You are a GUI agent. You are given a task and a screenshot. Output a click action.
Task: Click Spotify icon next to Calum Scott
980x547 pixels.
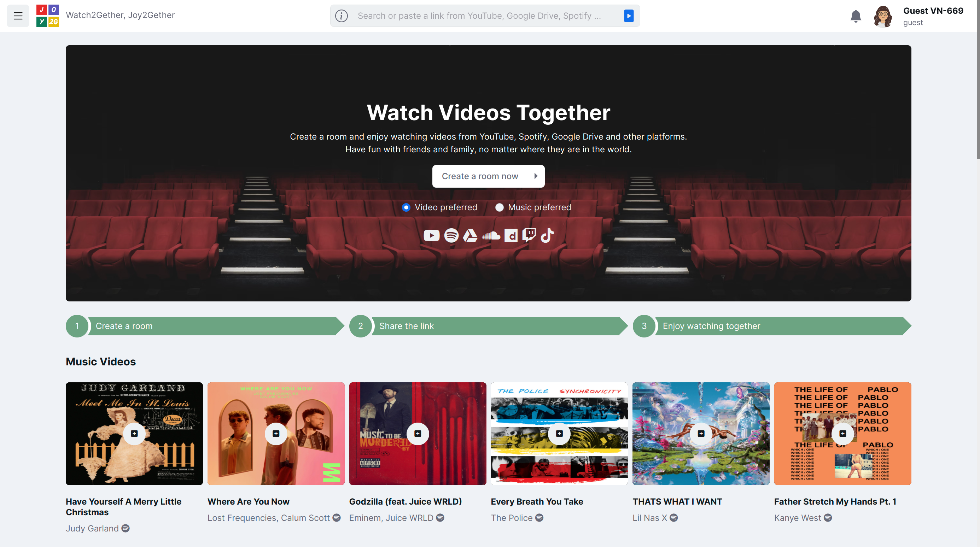point(337,518)
